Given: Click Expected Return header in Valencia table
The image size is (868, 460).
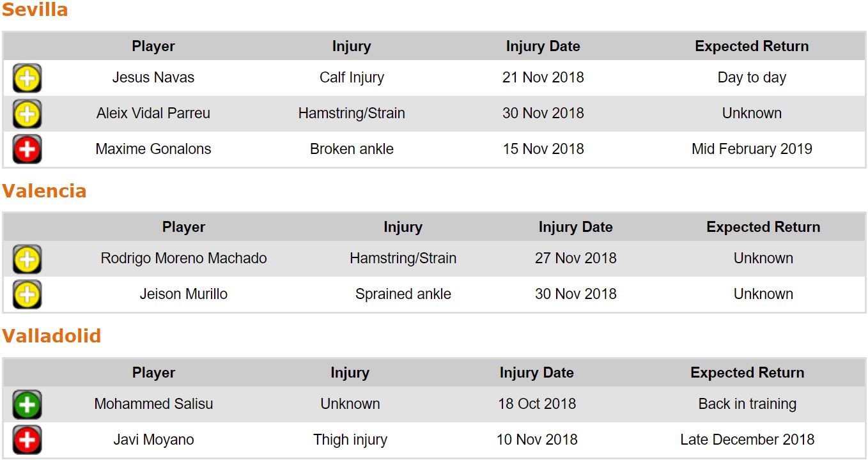Looking at the screenshot, I should tap(763, 227).
